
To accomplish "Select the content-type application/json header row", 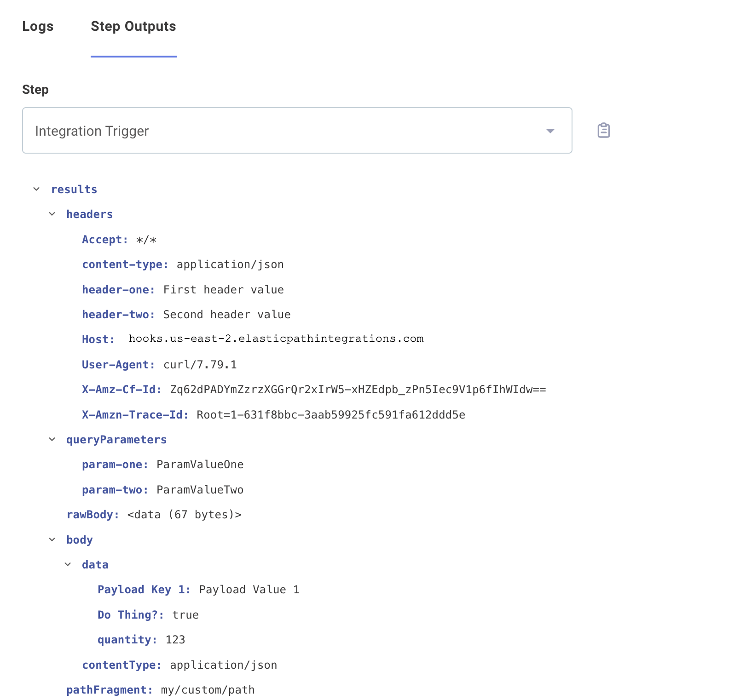I will tap(183, 264).
